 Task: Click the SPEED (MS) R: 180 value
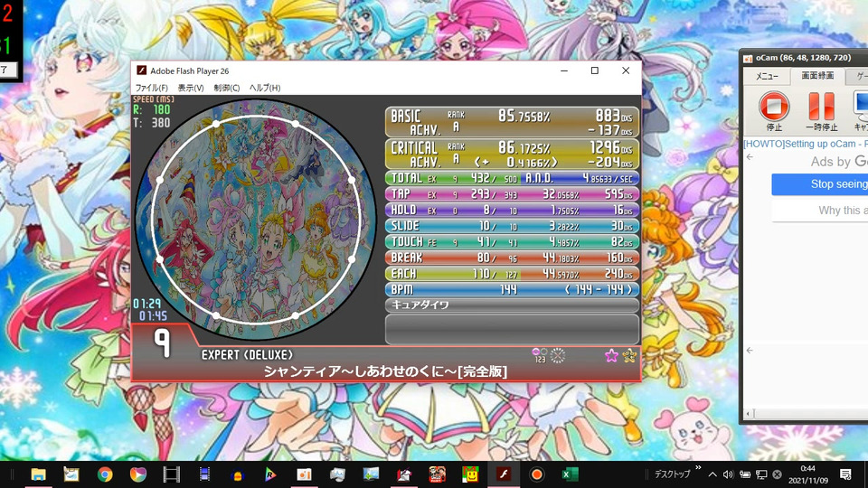pos(152,109)
